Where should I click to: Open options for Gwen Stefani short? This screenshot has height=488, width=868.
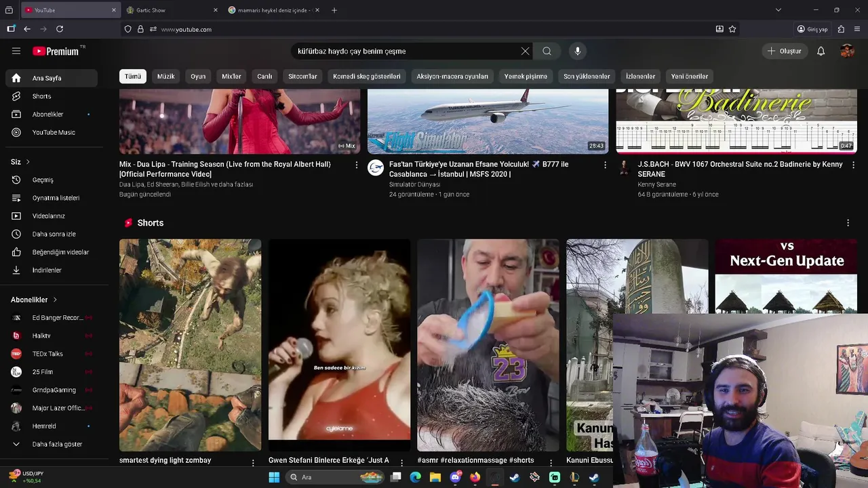[401, 463]
